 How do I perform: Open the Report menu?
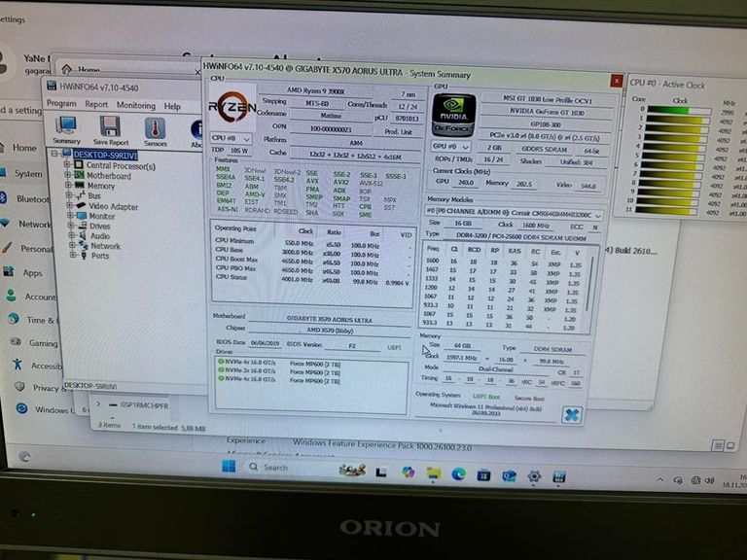(96, 104)
